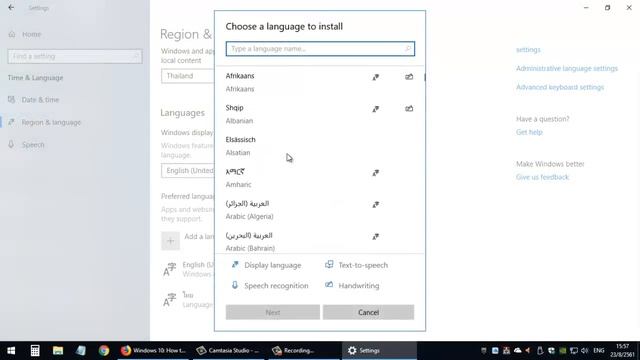Click the Cancel button
640x360 pixels.
click(368, 312)
